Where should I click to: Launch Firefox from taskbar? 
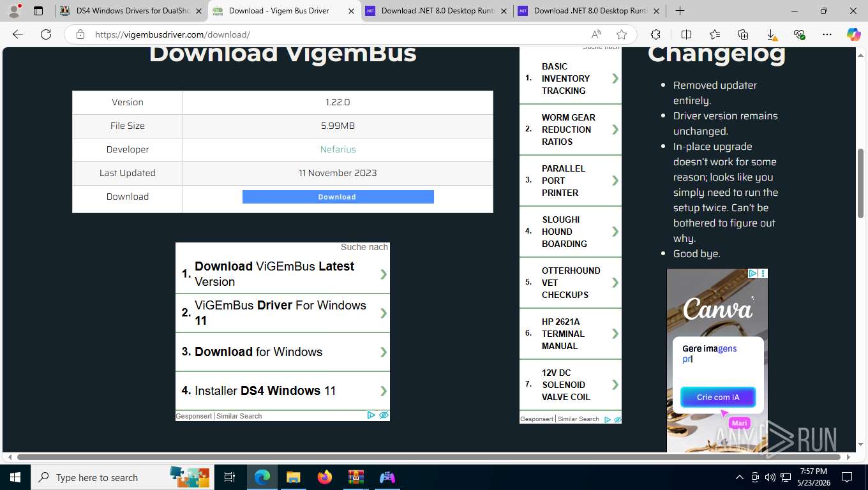click(324, 477)
